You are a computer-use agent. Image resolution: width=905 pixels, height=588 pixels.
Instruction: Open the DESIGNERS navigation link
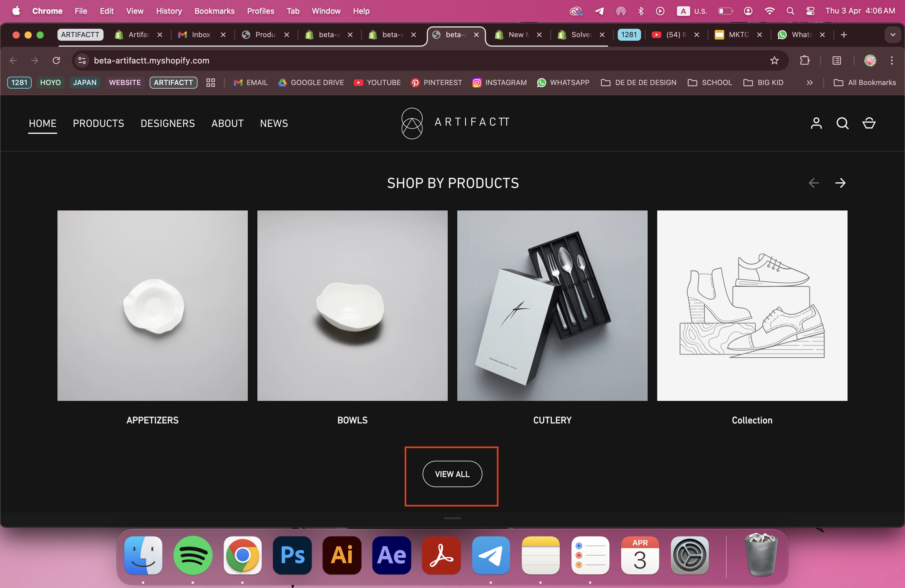click(168, 123)
